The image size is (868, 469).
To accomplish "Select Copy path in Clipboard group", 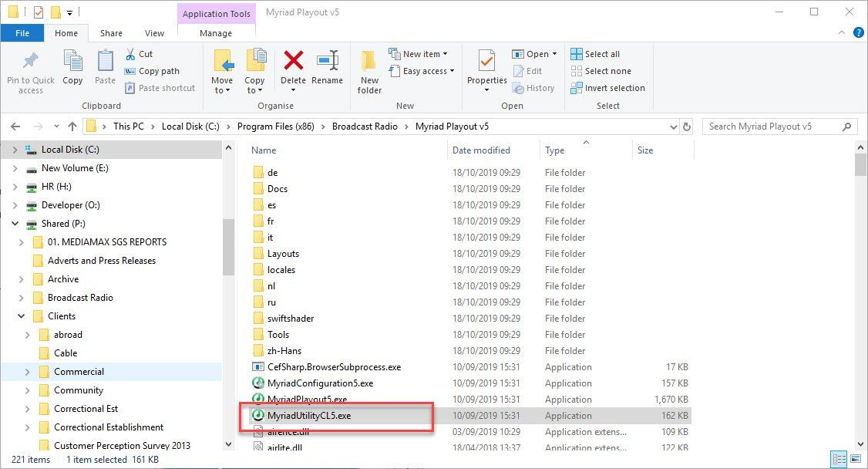I will [x=152, y=71].
